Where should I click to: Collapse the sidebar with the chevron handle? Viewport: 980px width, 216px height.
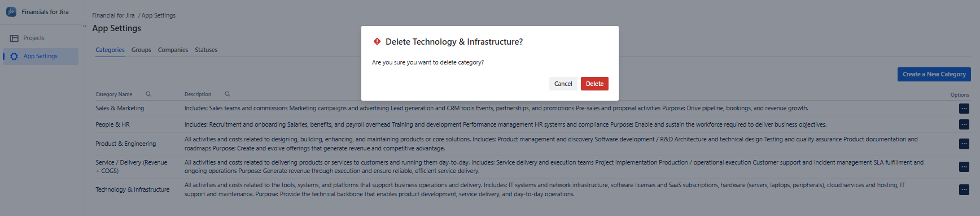(85, 26)
